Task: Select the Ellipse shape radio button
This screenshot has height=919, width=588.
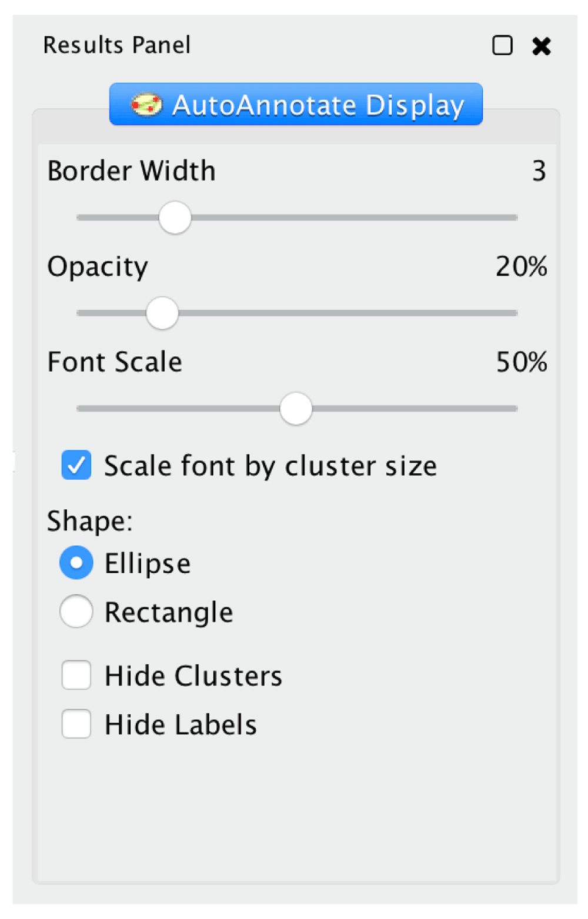Action: pos(76,563)
